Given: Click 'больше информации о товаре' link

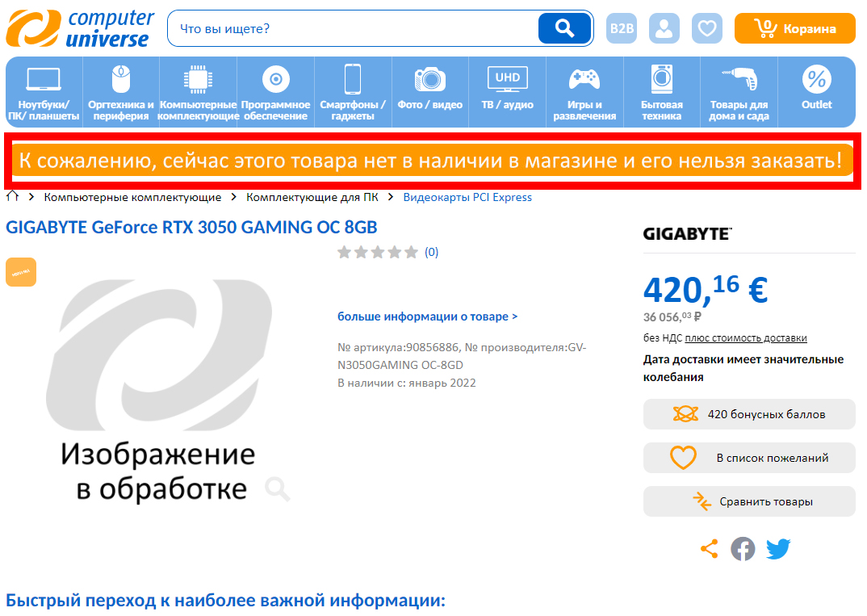Looking at the screenshot, I should tap(427, 316).
